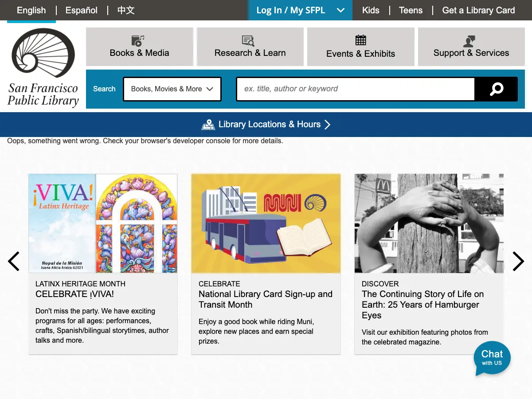Screen dimensions: 532x399
Task: Click Get a Library Card link
Action: pyautogui.click(x=478, y=10)
